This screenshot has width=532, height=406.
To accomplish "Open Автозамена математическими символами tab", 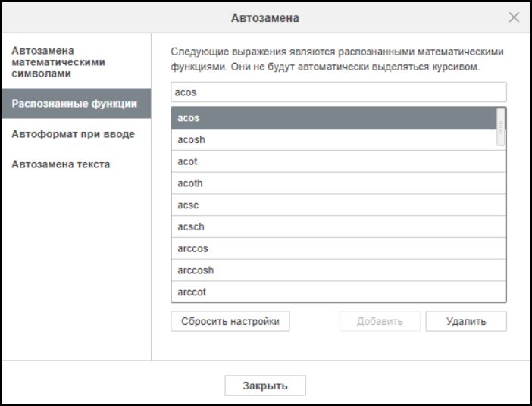I will click(x=76, y=61).
